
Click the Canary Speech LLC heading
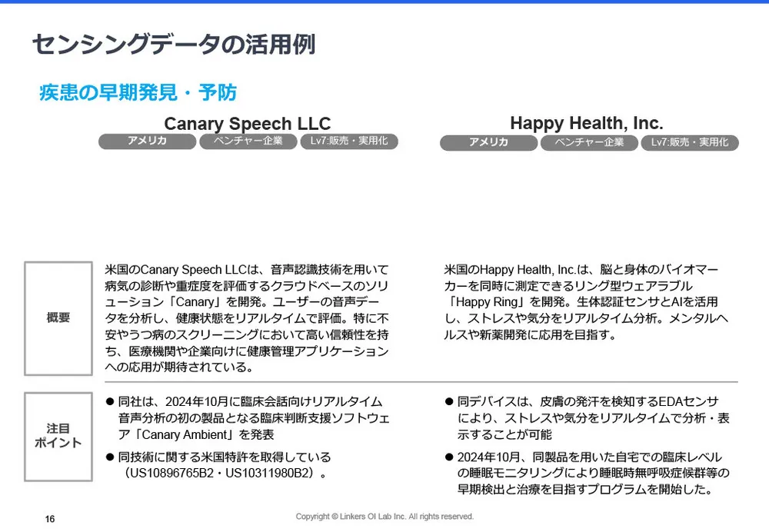click(x=247, y=124)
